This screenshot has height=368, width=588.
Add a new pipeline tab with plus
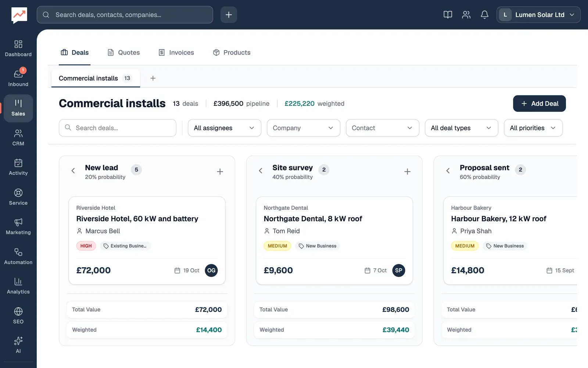coord(153,78)
